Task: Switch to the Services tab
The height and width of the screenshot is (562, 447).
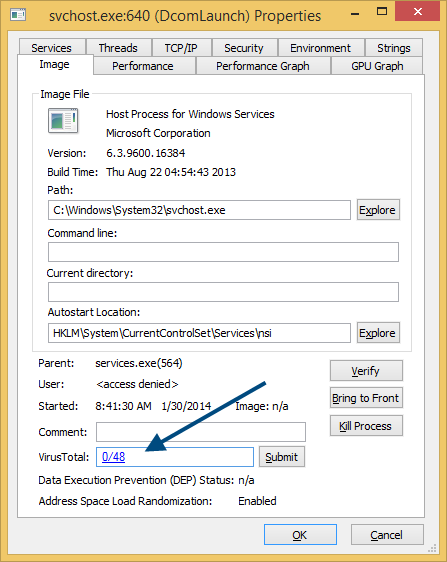Action: coord(52,48)
